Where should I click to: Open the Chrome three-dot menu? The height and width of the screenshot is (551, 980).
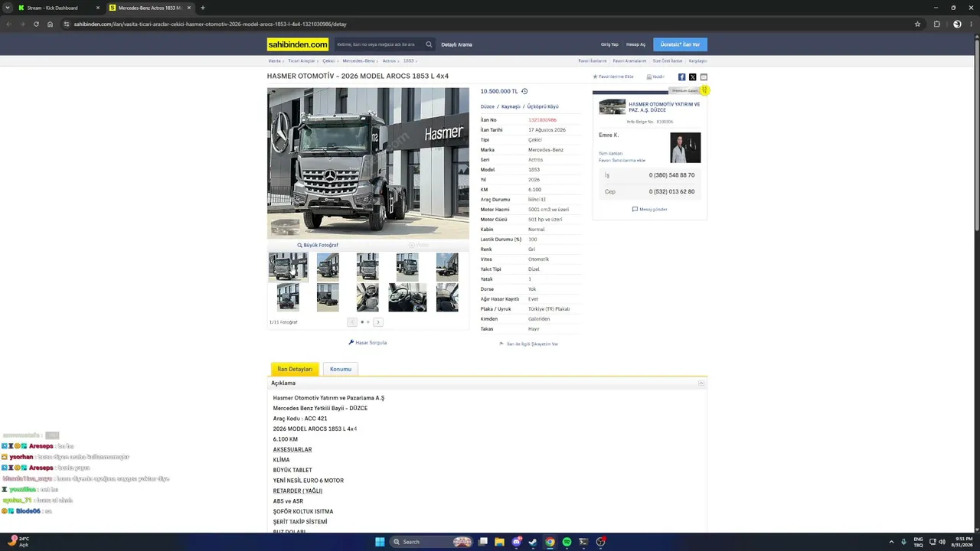971,24
